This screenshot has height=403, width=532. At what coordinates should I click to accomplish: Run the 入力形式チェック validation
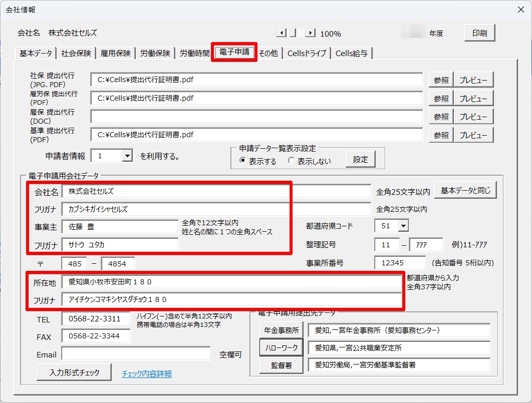point(74,372)
